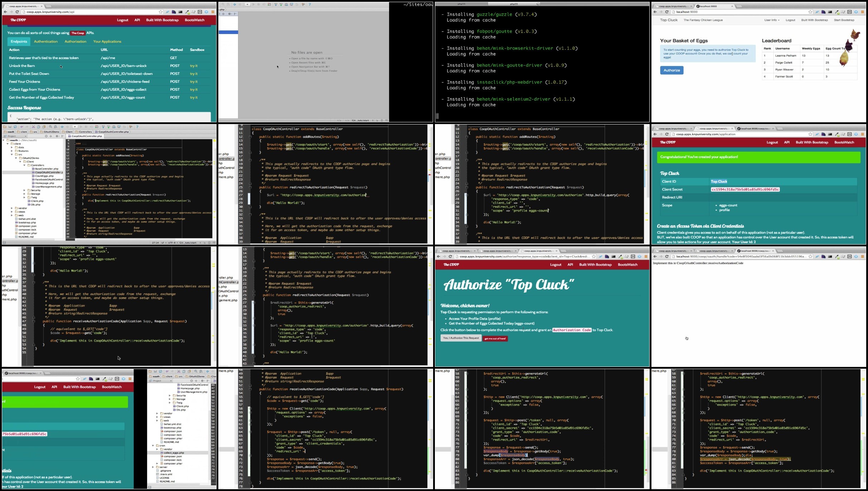
Task: Select collect_eggs.php in the cron folder
Action: [174, 453]
